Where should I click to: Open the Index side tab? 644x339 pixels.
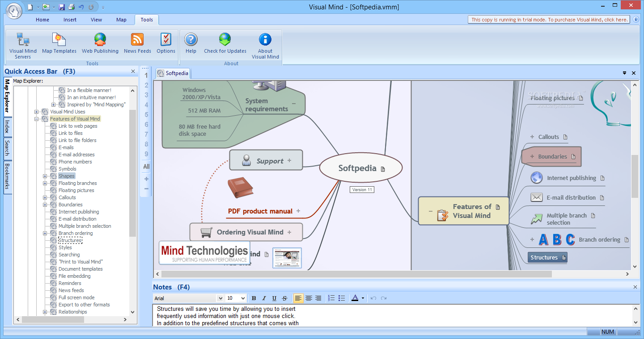(7, 127)
